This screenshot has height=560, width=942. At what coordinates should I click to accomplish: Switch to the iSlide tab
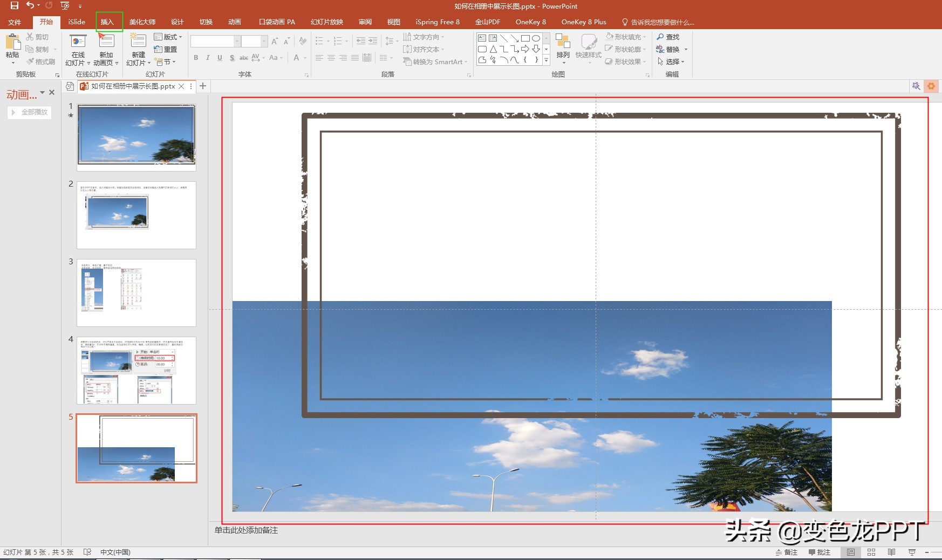[77, 22]
